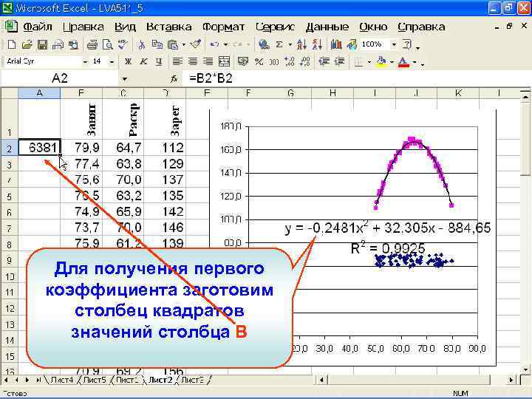Open the Файл menu
This screenshot has height=399, width=532.
pyautogui.click(x=38, y=27)
